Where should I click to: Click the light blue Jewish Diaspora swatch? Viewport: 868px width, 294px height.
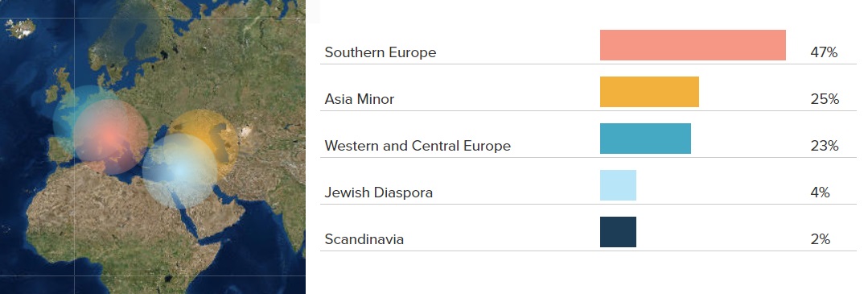[x=618, y=184]
